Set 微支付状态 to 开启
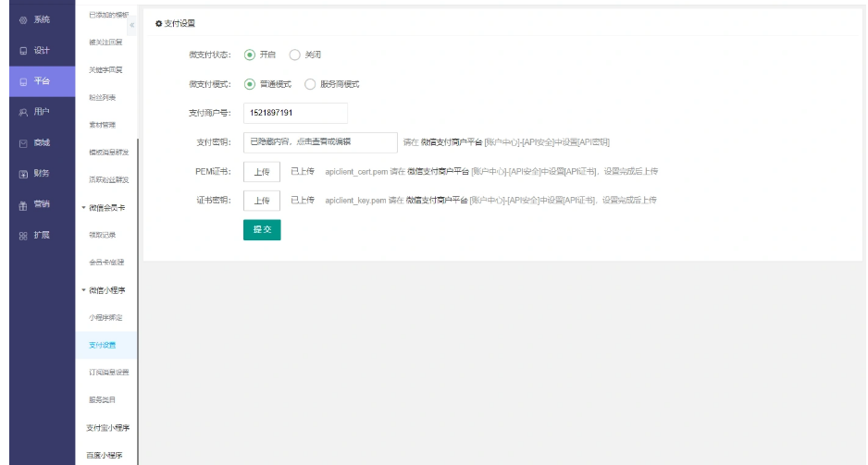The image size is (868, 465). click(251, 55)
